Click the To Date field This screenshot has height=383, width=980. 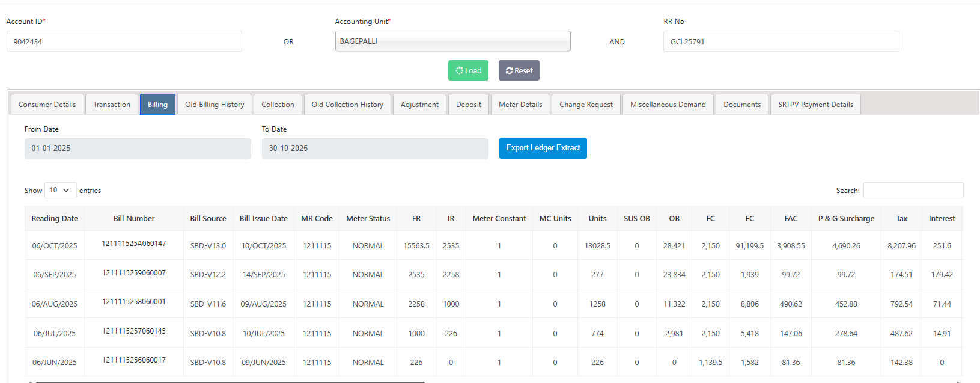click(375, 149)
